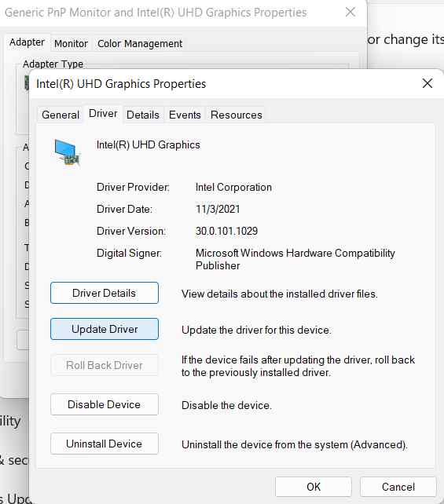Select the Monitor tab in background window

(x=71, y=43)
